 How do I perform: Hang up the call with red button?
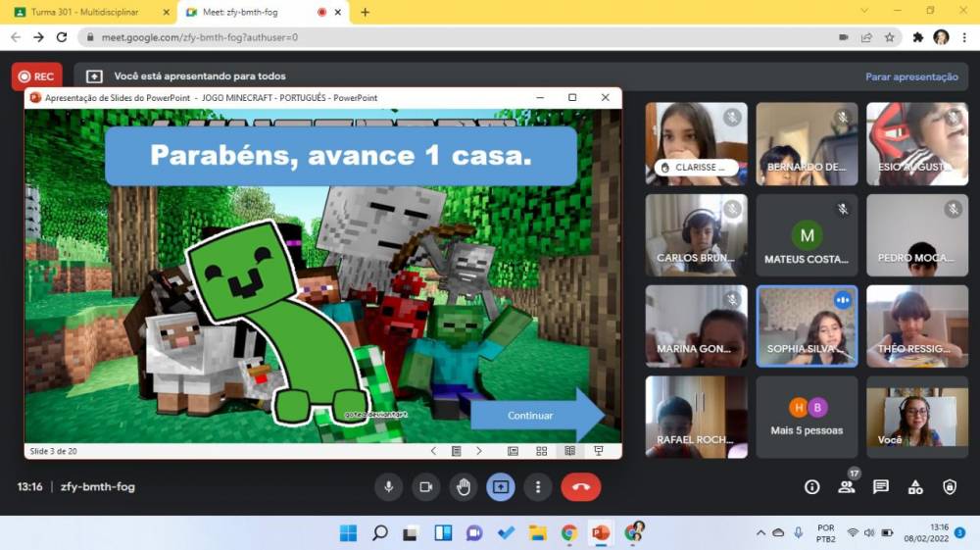(x=580, y=486)
